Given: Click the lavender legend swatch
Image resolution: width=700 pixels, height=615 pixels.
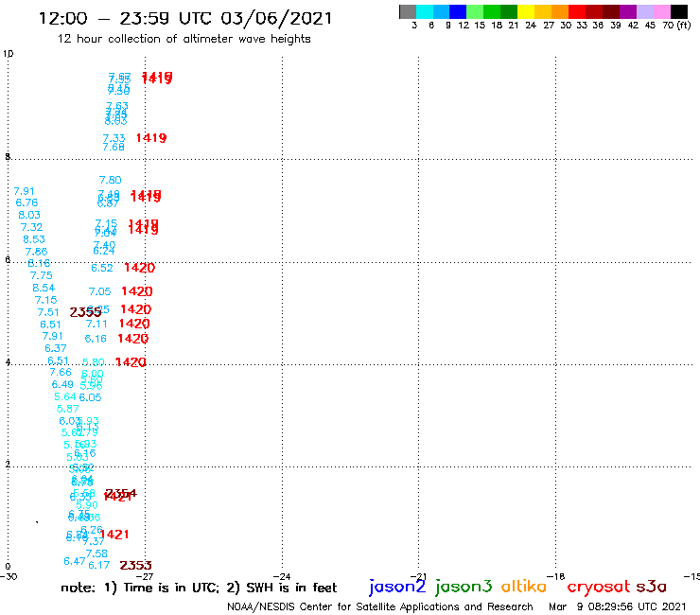Looking at the screenshot, I should 644,11.
